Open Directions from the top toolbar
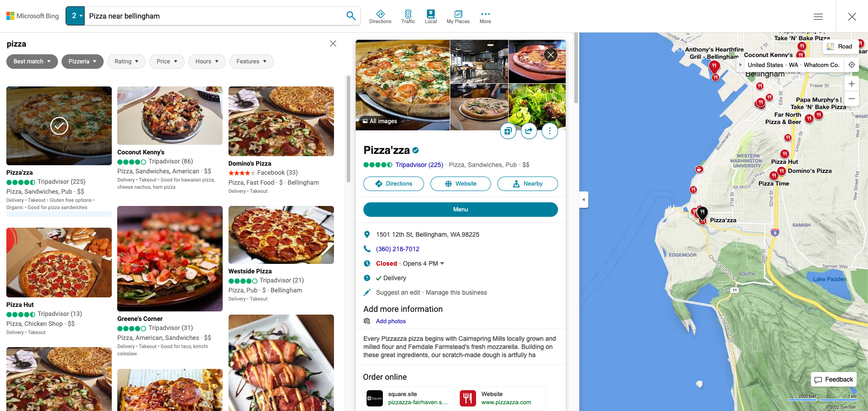The height and width of the screenshot is (411, 868). (380, 17)
